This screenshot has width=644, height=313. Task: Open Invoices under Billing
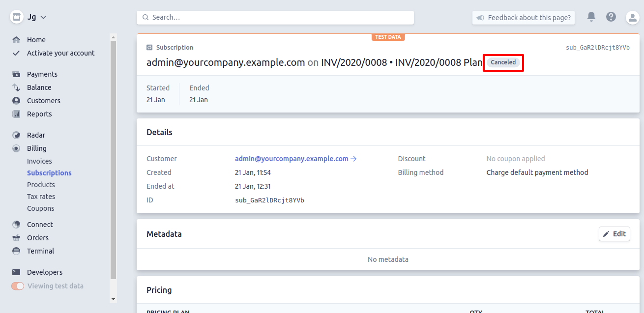coord(39,161)
